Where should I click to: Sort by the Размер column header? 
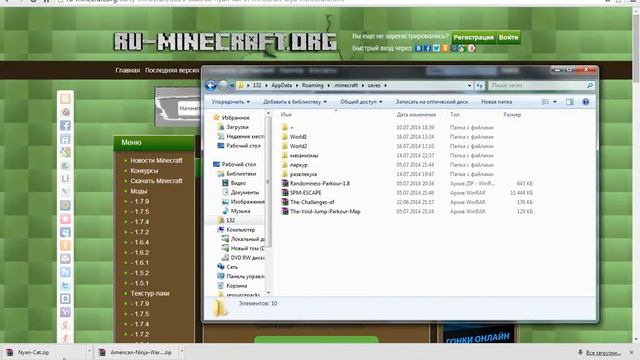click(512, 115)
